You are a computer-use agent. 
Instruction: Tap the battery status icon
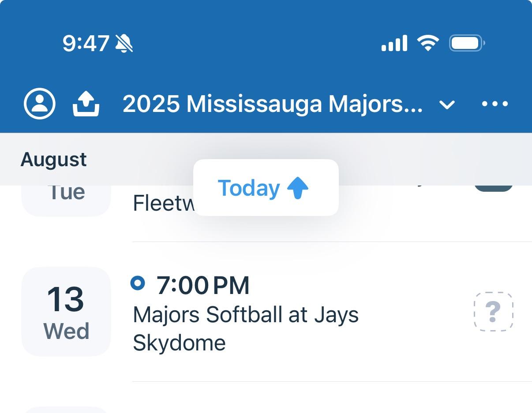coord(467,43)
